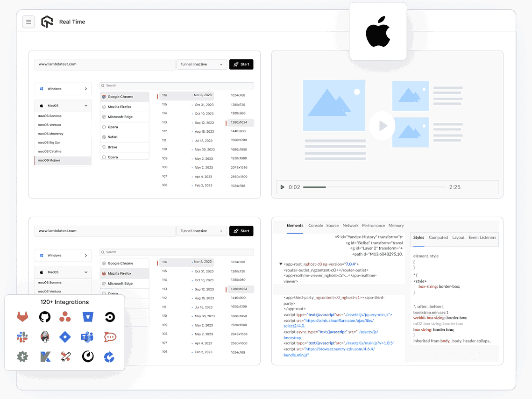Image resolution: width=532 pixels, height=399 pixels.
Task: Click the Start button in lower panel
Action: pyautogui.click(x=241, y=231)
